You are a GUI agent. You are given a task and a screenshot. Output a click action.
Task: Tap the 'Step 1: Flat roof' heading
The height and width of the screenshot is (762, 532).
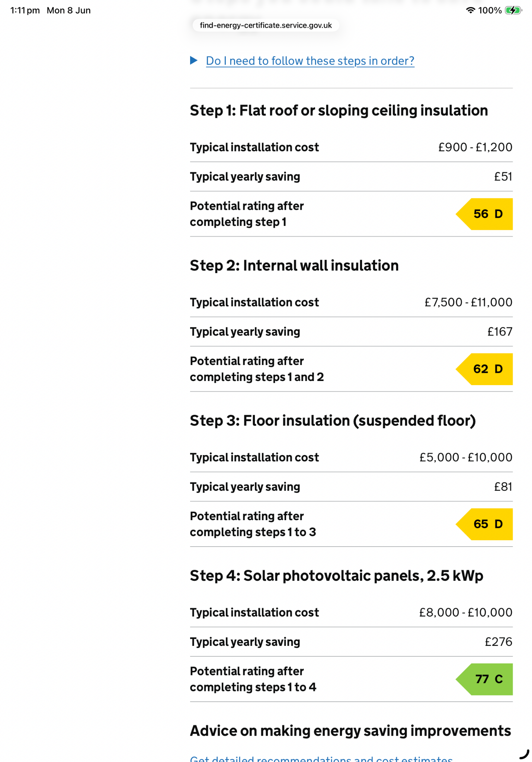click(x=339, y=111)
